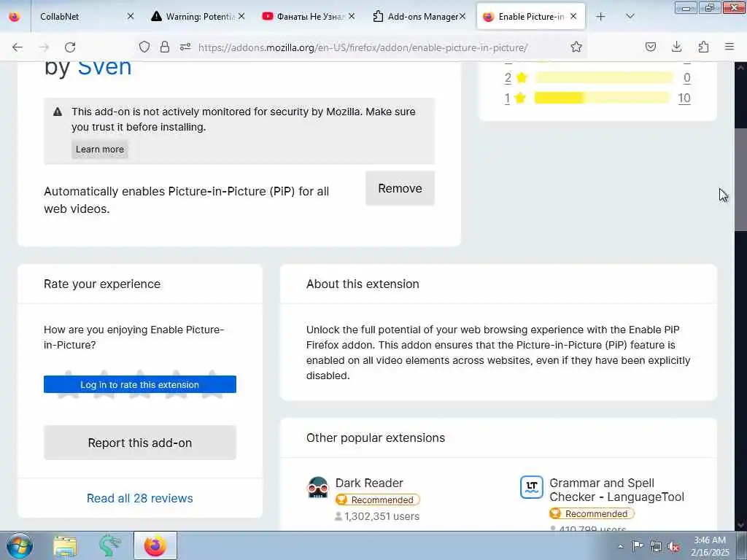Image resolution: width=747 pixels, height=560 pixels.
Task: Switch to the Фанаты YouTube tab
Action: [x=307, y=16]
